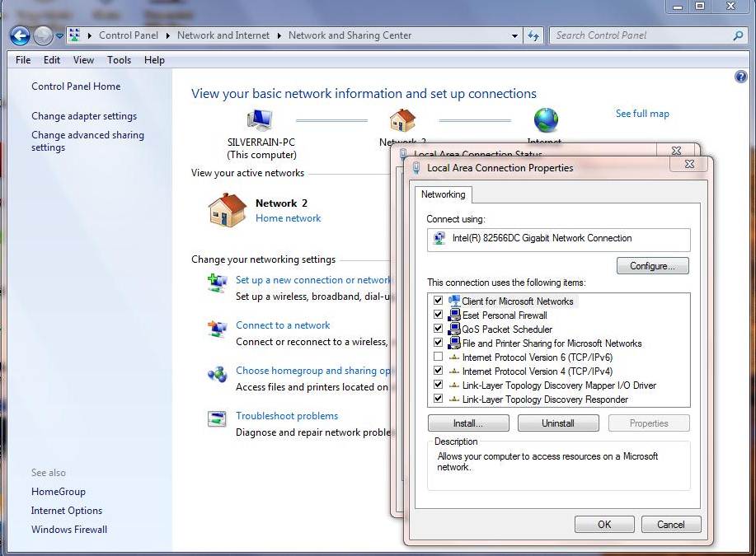This screenshot has width=756, height=556.
Task: Click the SILVERRAIN-PC computer icon
Action: pos(261,120)
